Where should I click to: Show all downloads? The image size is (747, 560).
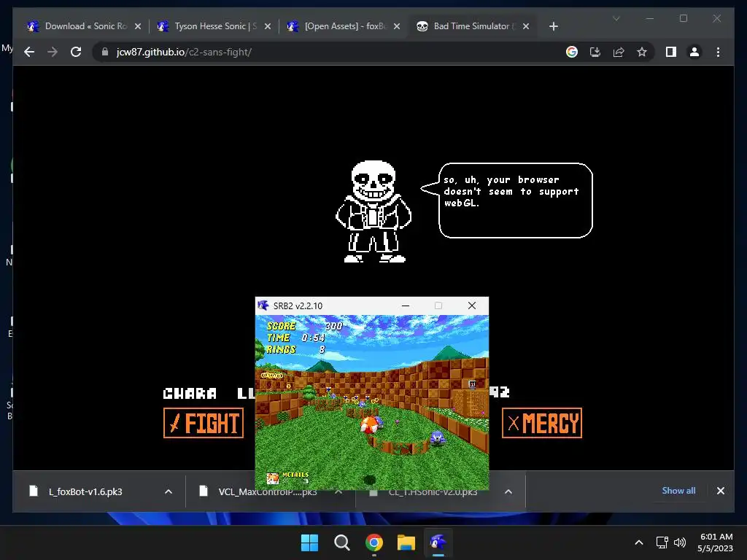678,491
